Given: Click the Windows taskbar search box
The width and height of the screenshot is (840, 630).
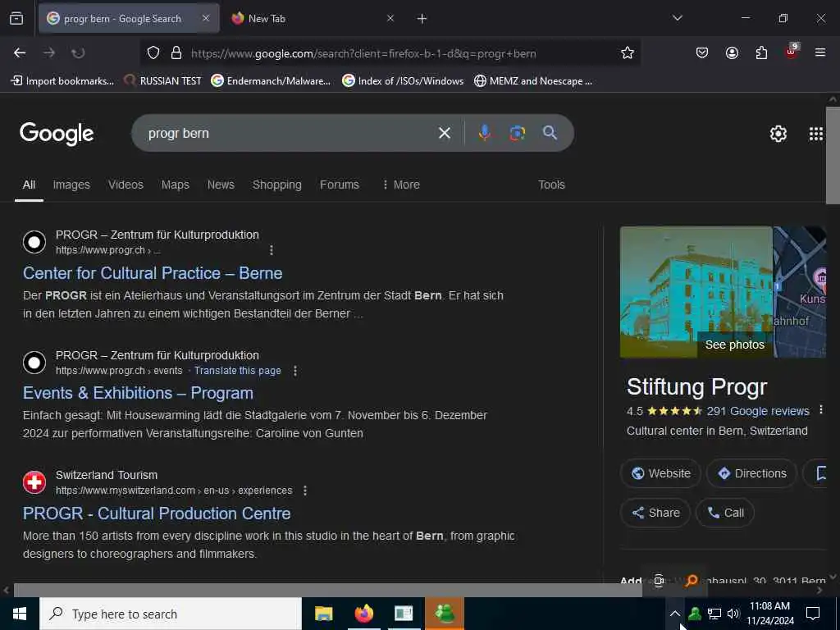Looking at the screenshot, I should click(x=171, y=614).
